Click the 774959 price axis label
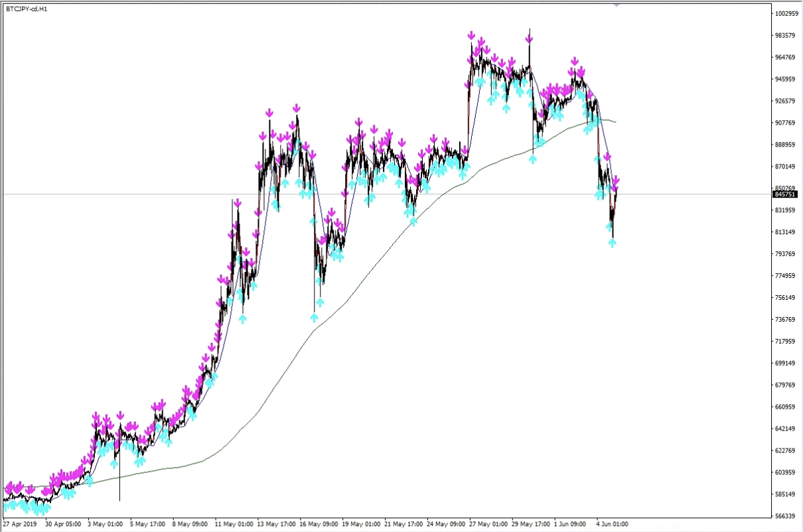The width and height of the screenshot is (803, 532). [786, 277]
